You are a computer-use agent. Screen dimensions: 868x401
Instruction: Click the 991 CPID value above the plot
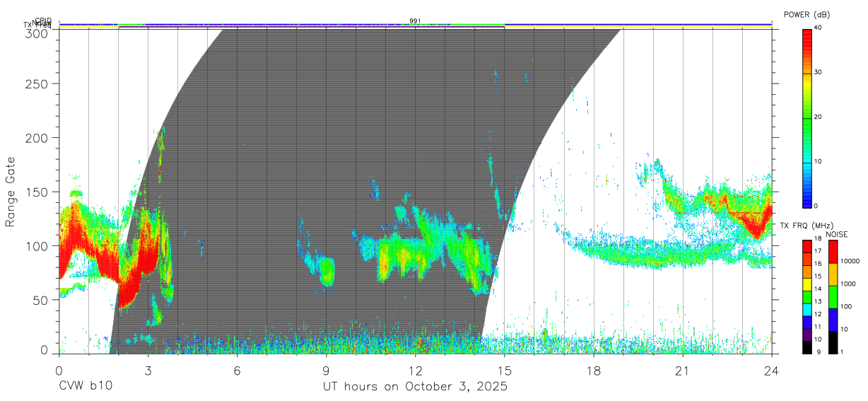click(415, 21)
